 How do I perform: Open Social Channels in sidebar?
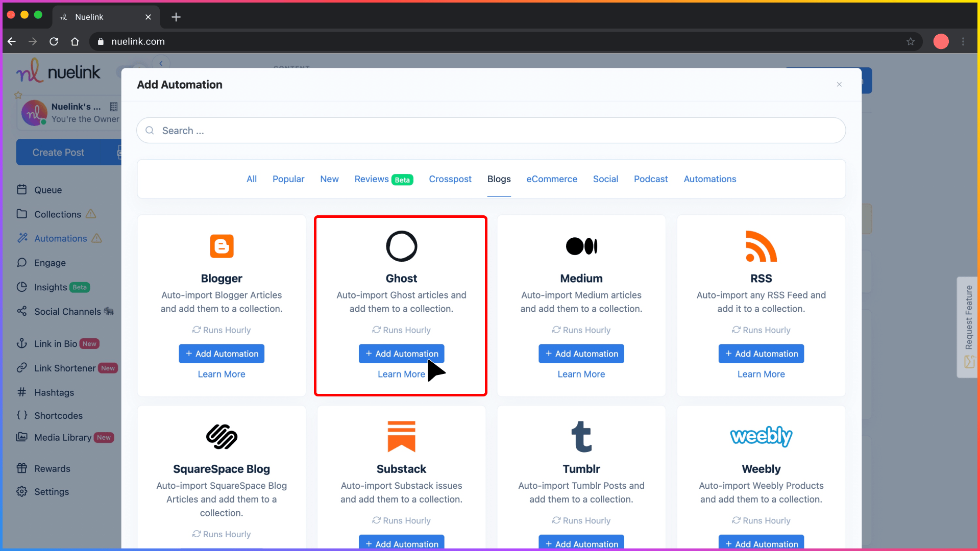coord(65,312)
